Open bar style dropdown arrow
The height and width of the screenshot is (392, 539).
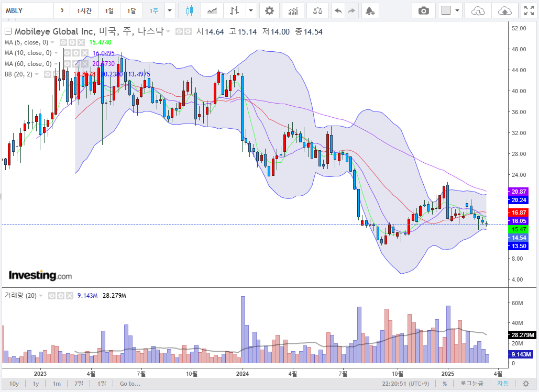(x=251, y=10)
